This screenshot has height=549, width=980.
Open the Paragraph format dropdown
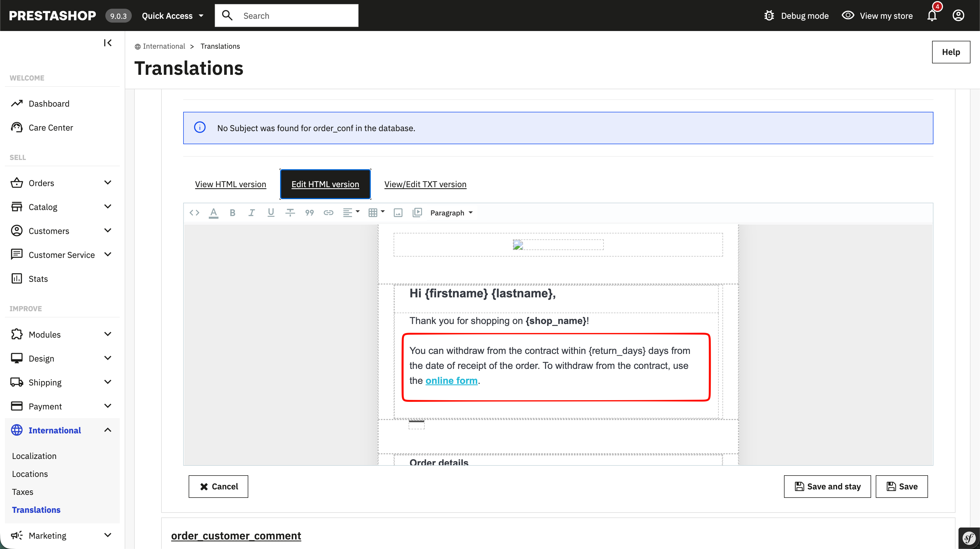[x=452, y=213]
